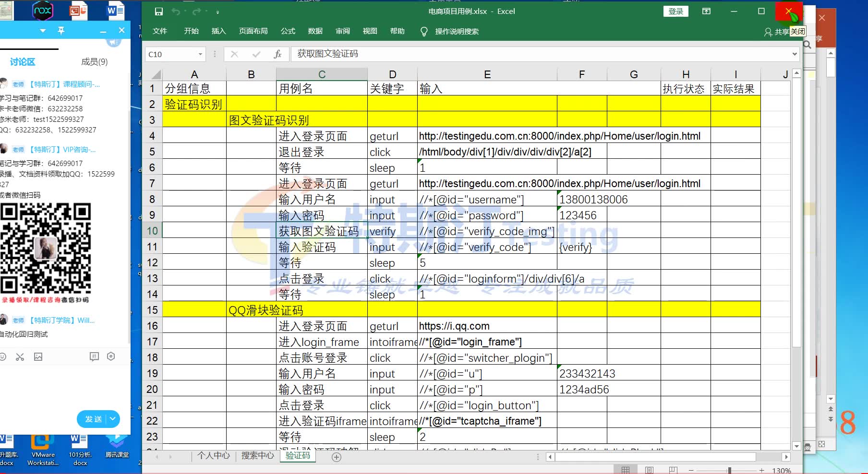868x474 pixels.
Task: Click the insert function fx icon
Action: coord(277,54)
